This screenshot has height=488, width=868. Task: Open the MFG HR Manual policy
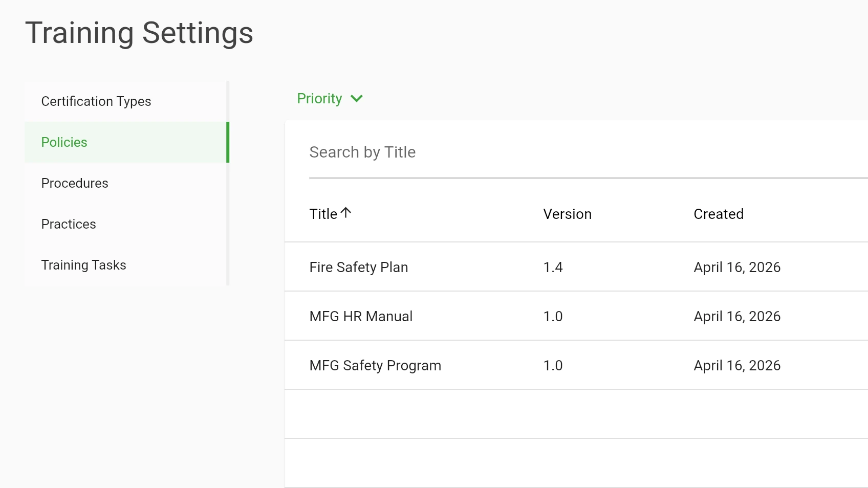pos(361,316)
